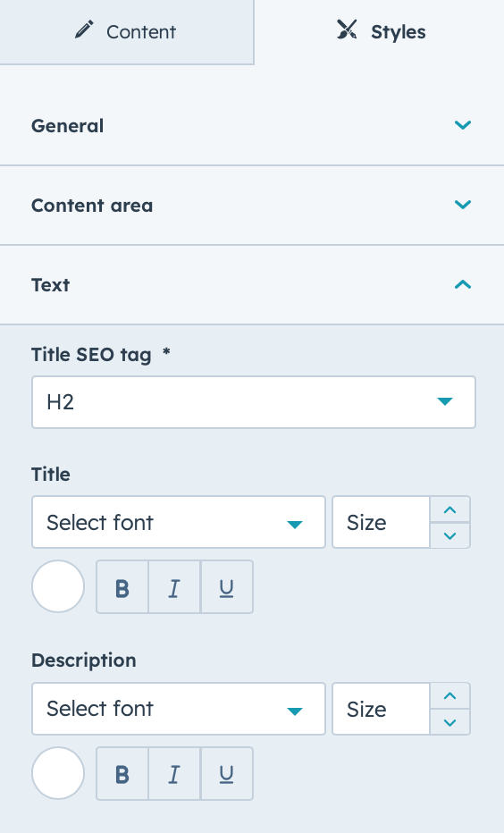
Task: Toggle underline for Title text
Action: click(x=227, y=587)
